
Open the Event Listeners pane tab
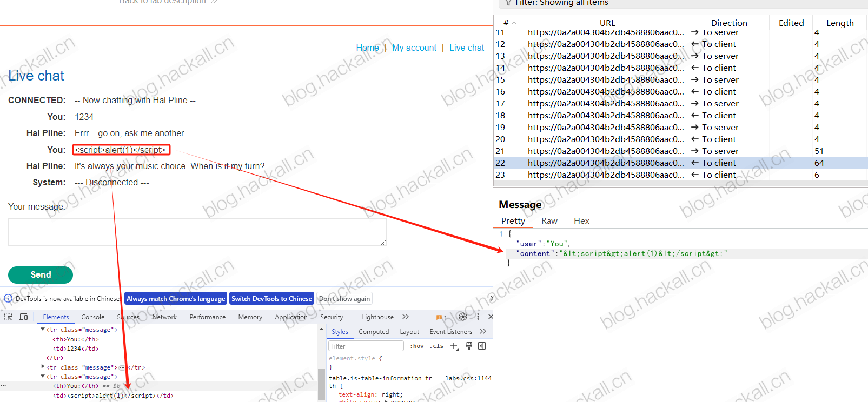point(450,332)
